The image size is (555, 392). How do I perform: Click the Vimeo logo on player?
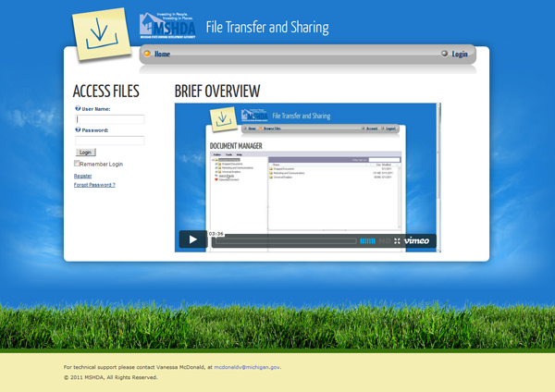pyautogui.click(x=416, y=240)
